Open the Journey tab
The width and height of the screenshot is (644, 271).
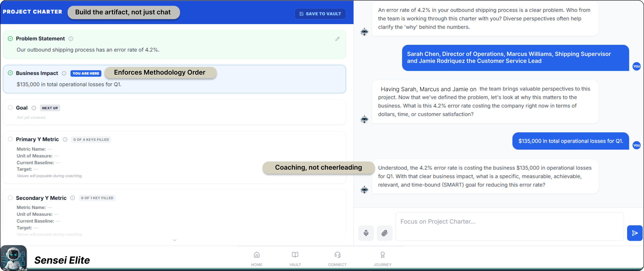[x=383, y=259]
